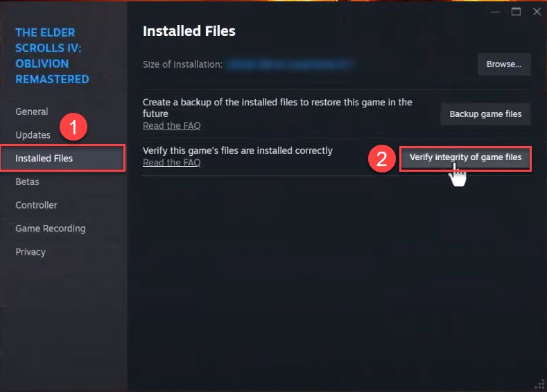The width and height of the screenshot is (547, 392).
Task: Open the General settings tab
Action: coord(32,112)
